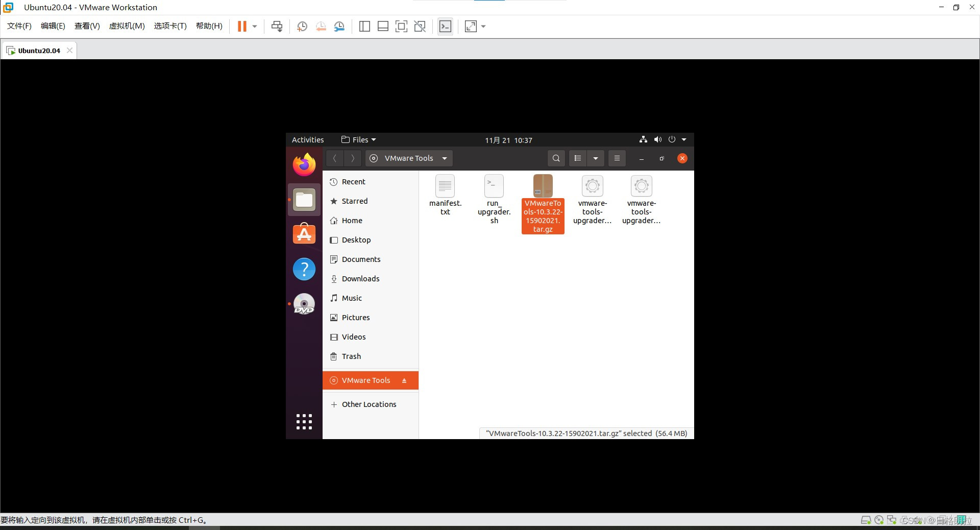Open Starred in the Files sidebar
The width and height of the screenshot is (980, 530).
(371, 201)
